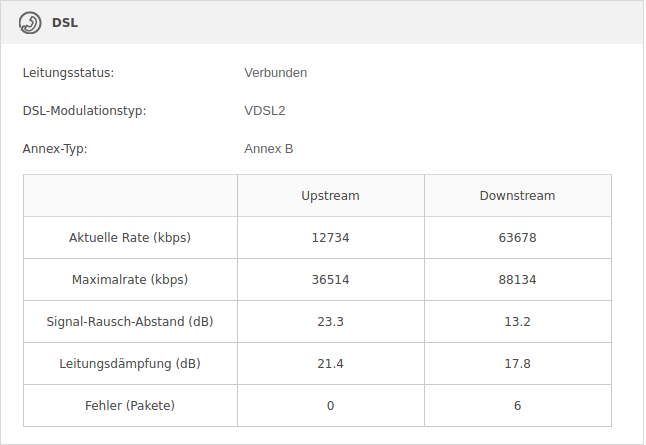Viewport: 646px width, 445px height.
Task: Click the Downstream column header
Action: click(x=517, y=196)
